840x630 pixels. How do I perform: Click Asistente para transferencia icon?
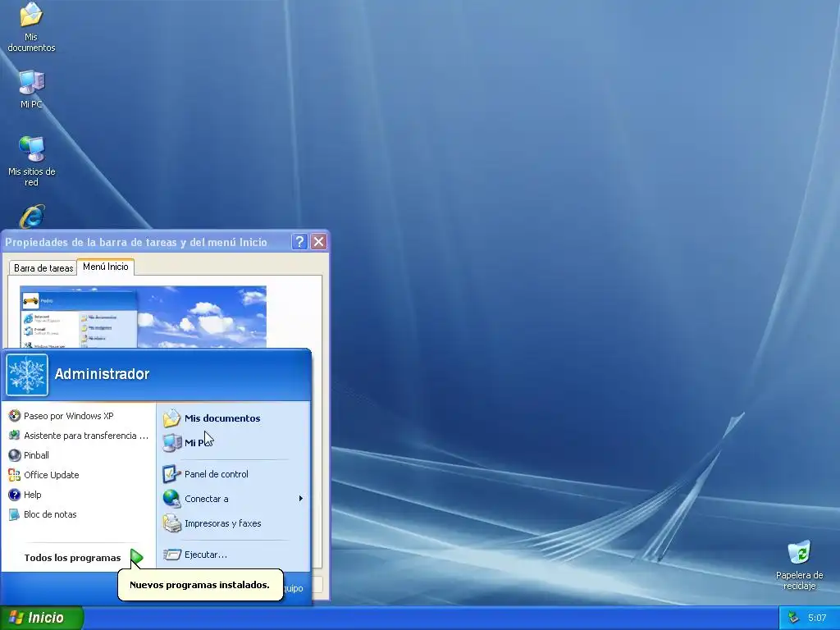pyautogui.click(x=15, y=436)
